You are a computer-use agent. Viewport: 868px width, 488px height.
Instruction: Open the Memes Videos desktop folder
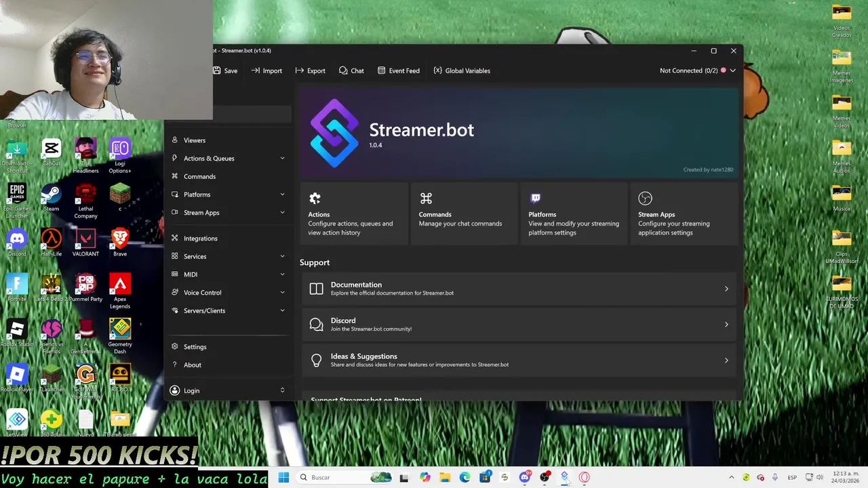tap(842, 111)
